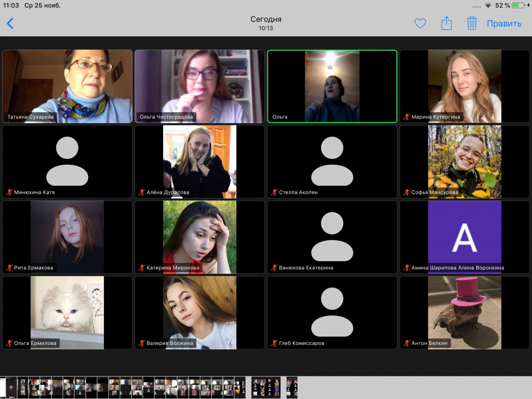Tap the purple letter A avatar
This screenshot has height=399, width=532.
[465, 237]
